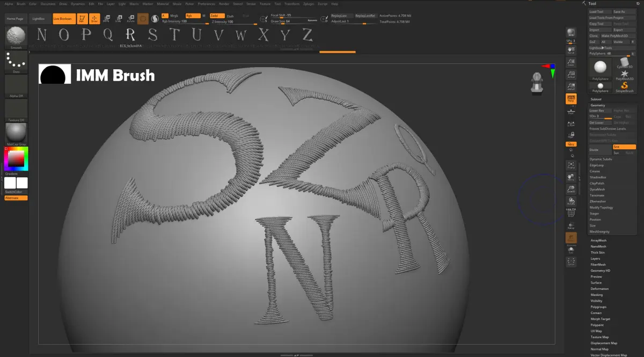Pick the letter S IMM brush mesh
This screenshot has height=357, width=644.
tap(152, 35)
